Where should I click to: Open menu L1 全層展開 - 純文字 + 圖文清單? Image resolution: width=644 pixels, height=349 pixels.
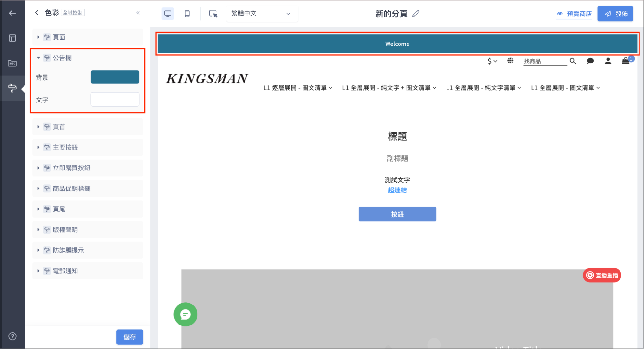[x=389, y=88]
